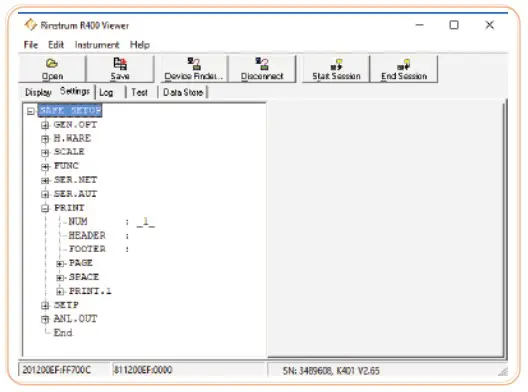
Task: Open the Device Finder tool
Action: click(x=194, y=69)
